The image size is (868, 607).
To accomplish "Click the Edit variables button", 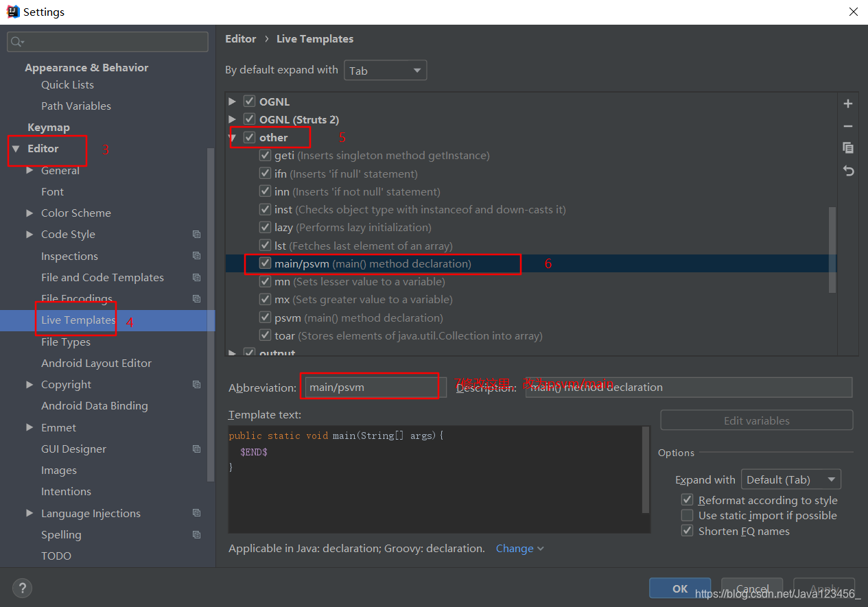I will 757,420.
